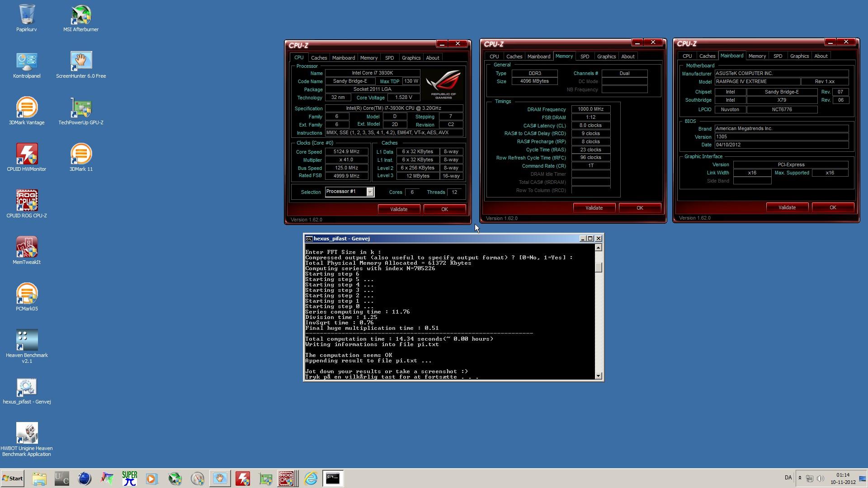This screenshot has width=868, height=488.
Task: Launch the 3DMark 11 desktop shortcut
Action: click(81, 158)
